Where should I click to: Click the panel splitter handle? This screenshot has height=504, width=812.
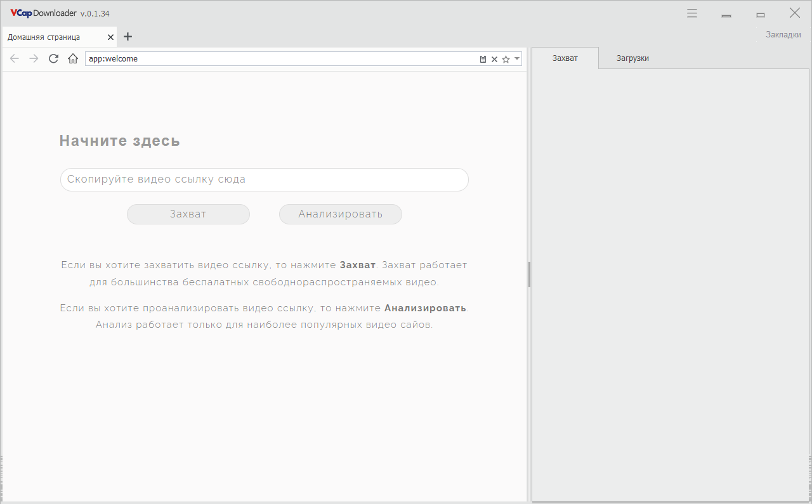529,274
